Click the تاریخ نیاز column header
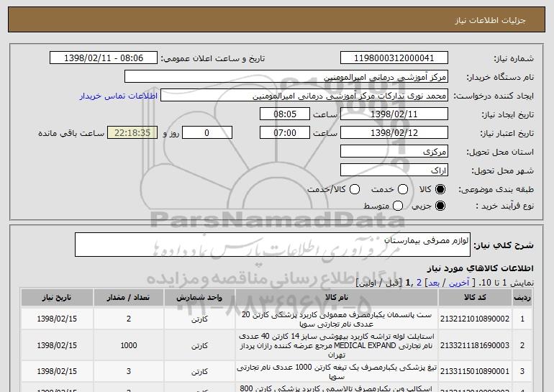This screenshot has width=554, height=392. point(57,298)
